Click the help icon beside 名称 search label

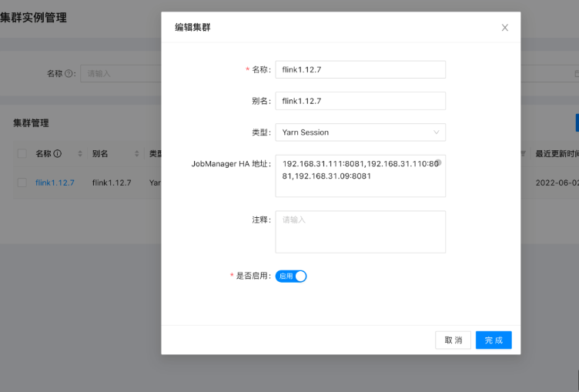tap(69, 73)
